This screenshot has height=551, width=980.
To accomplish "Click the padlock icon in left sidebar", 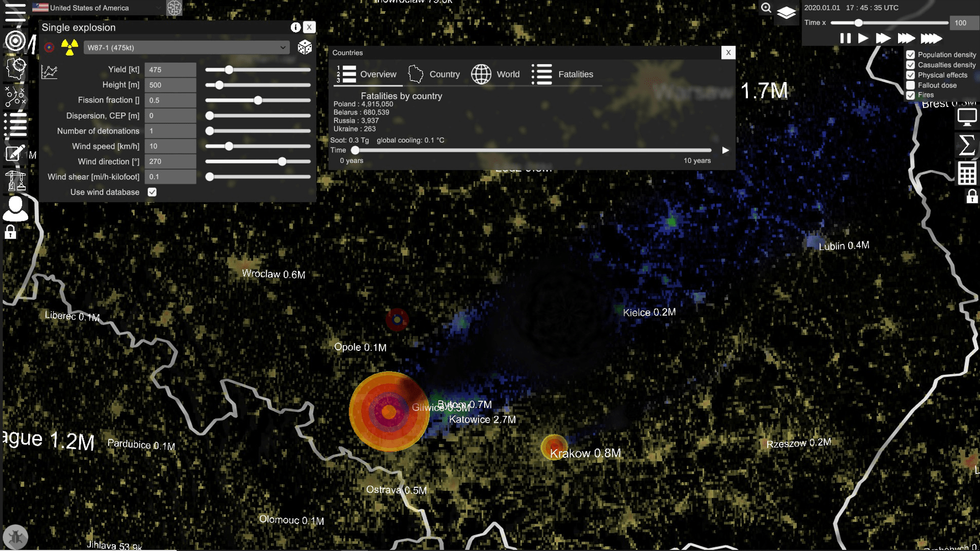I will [11, 232].
